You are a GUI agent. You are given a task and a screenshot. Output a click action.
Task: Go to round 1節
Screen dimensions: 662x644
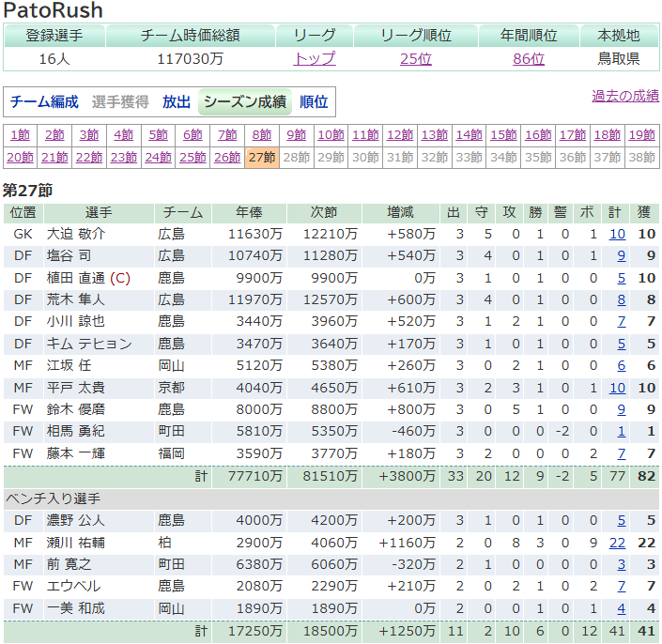pyautogui.click(x=20, y=135)
